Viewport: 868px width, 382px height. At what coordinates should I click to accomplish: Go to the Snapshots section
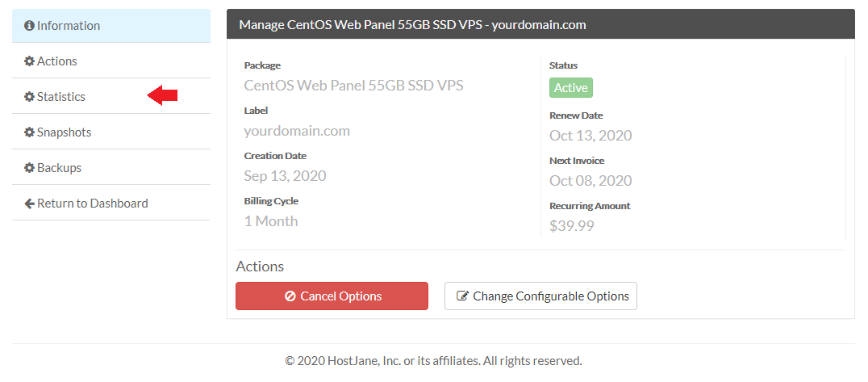click(111, 132)
